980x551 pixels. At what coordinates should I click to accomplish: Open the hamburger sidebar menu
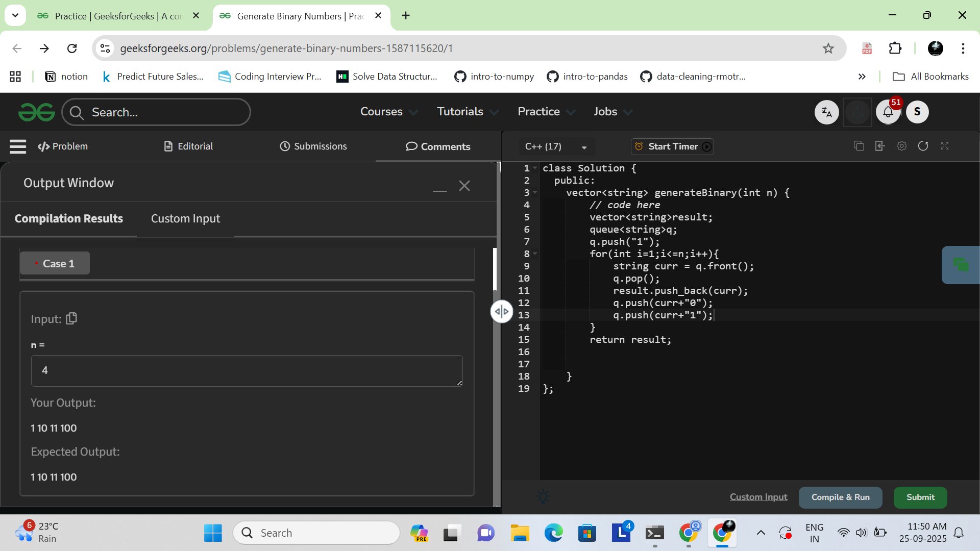18,146
